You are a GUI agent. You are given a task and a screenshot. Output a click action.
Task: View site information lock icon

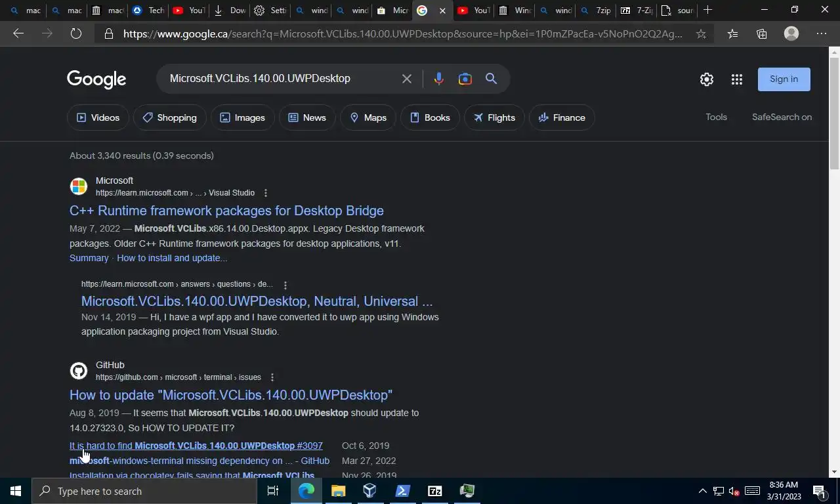click(109, 33)
